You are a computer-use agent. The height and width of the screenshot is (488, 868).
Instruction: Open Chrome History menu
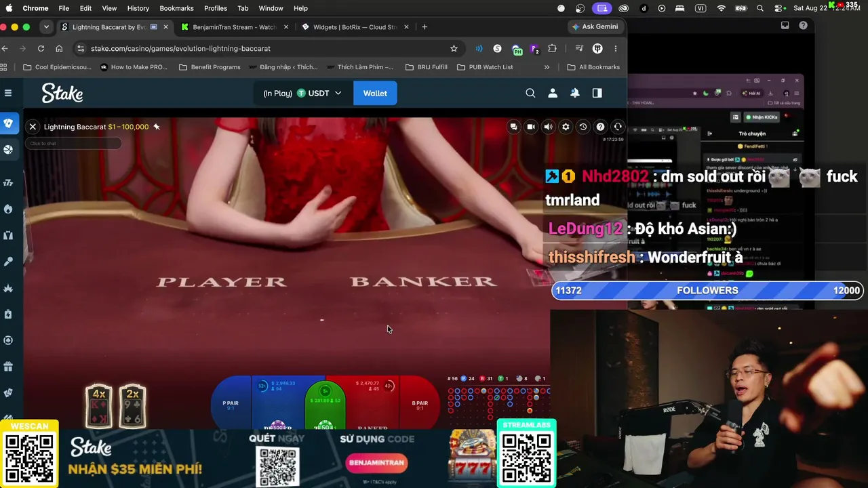[x=138, y=8]
